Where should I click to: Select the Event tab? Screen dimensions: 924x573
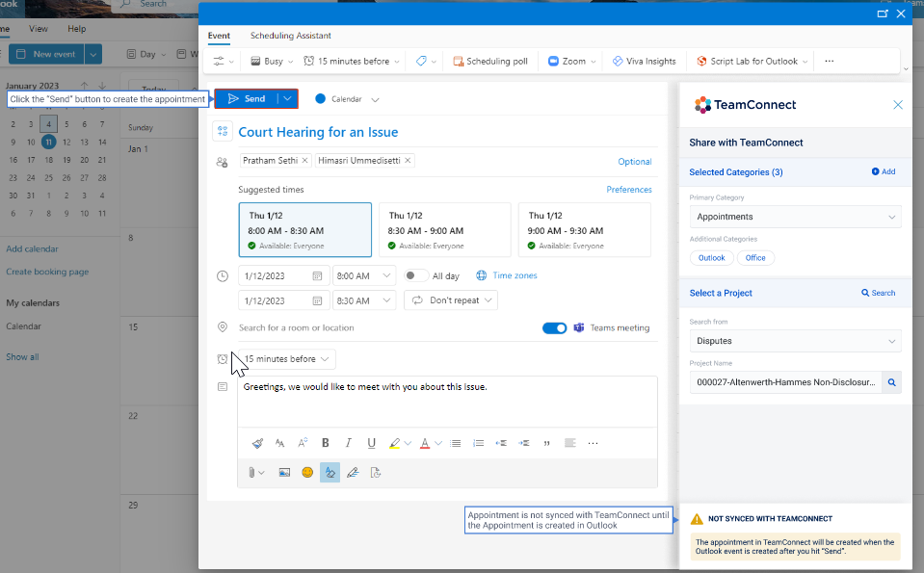click(x=219, y=36)
